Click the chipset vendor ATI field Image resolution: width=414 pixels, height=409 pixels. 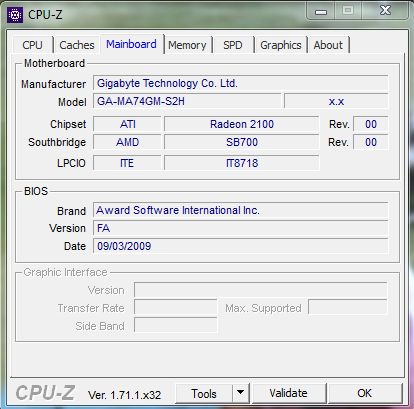click(x=127, y=124)
